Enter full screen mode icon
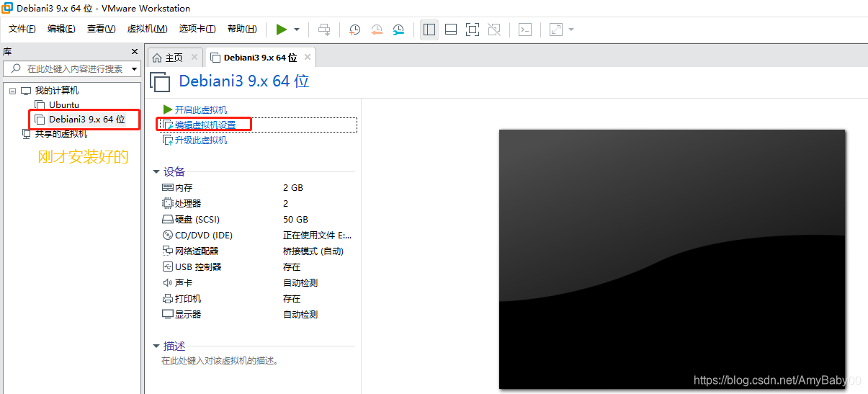The height and width of the screenshot is (394, 868). tap(473, 30)
